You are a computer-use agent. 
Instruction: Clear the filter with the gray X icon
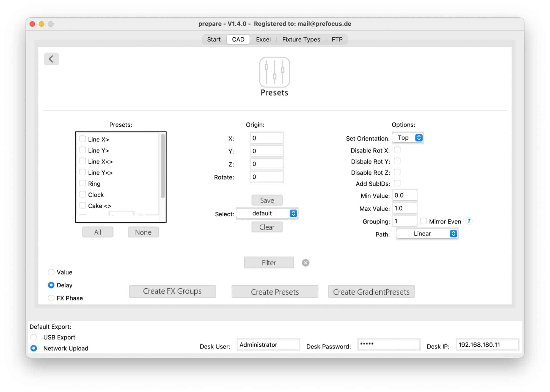tap(305, 263)
